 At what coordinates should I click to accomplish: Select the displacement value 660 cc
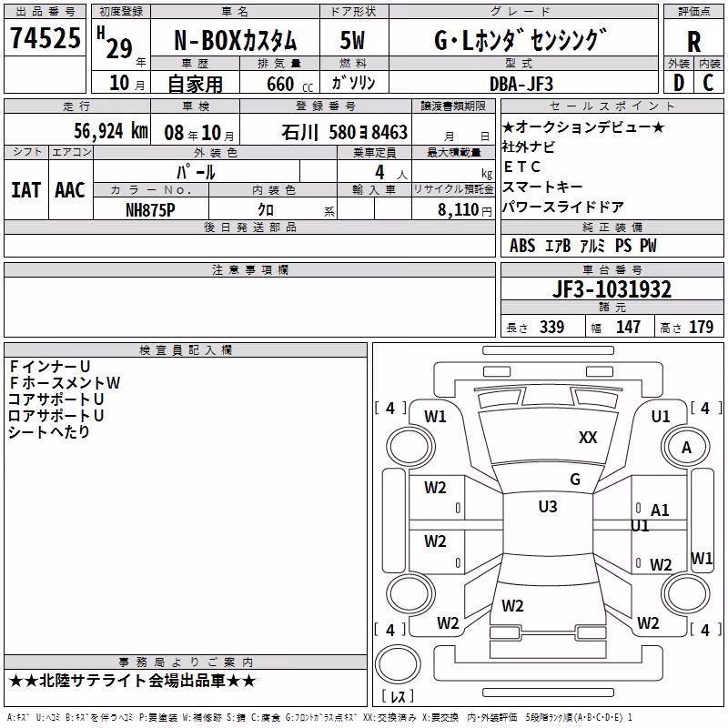point(289,84)
